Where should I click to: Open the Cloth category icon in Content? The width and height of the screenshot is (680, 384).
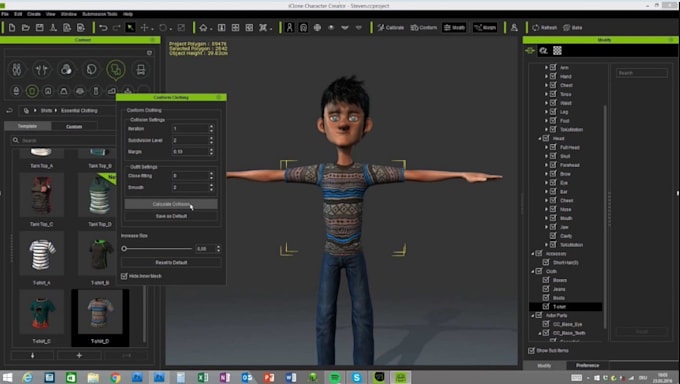(116, 69)
